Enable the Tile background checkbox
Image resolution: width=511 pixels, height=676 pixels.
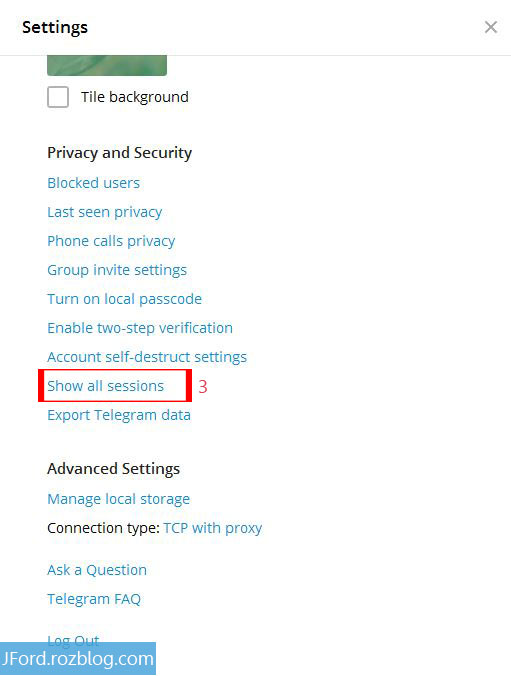point(58,97)
